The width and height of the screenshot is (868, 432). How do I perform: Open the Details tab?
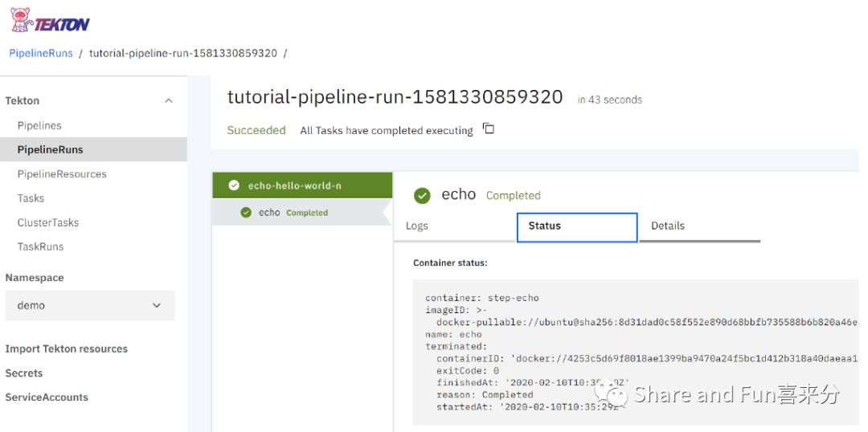[x=668, y=226]
